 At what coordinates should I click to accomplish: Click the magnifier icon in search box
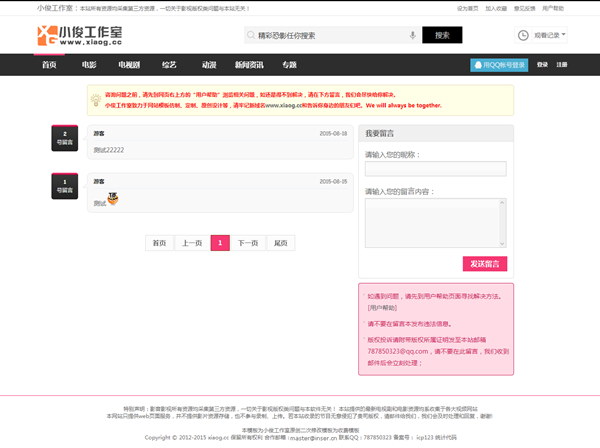[x=251, y=35]
